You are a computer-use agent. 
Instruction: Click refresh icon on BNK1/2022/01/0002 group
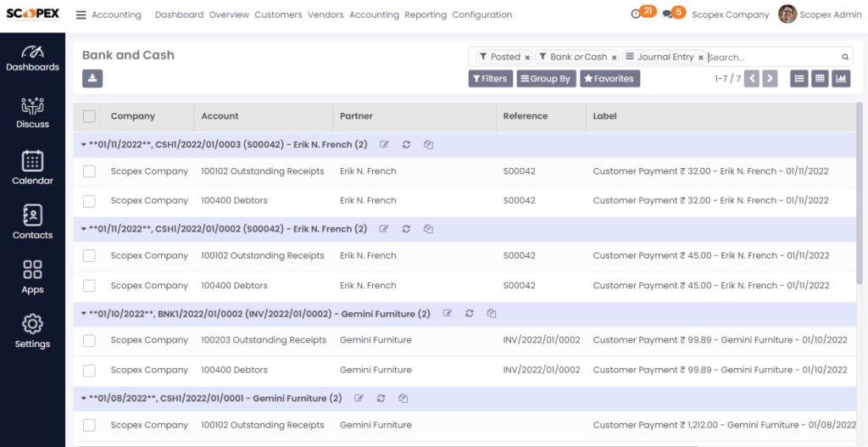pos(470,314)
